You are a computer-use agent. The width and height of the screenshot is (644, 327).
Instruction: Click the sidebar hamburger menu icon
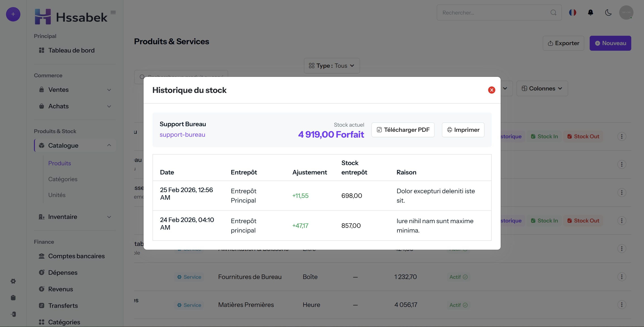(113, 12)
